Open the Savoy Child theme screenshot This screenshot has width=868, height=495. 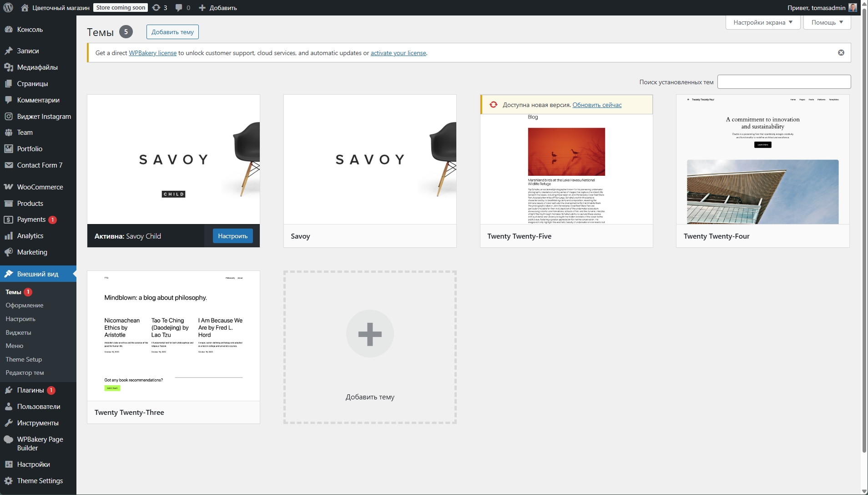173,159
